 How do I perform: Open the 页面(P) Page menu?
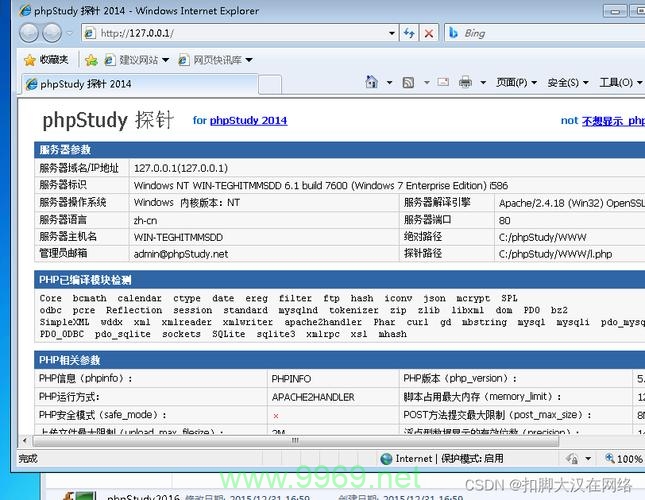pos(516,83)
